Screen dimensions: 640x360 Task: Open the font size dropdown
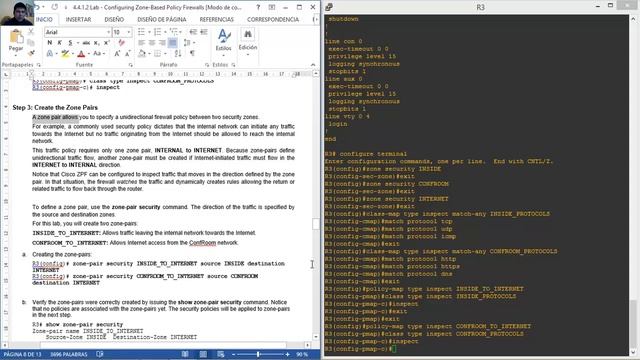point(129,32)
